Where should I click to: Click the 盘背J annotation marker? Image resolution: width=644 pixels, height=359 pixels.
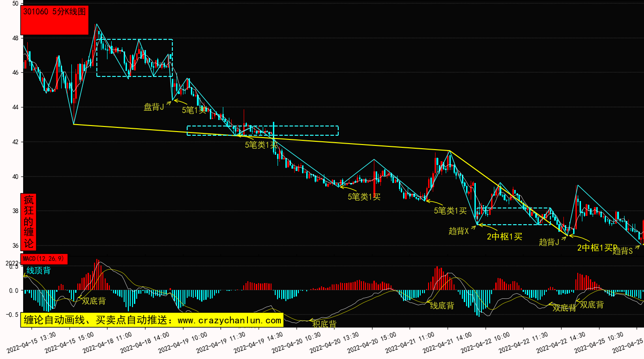click(154, 107)
